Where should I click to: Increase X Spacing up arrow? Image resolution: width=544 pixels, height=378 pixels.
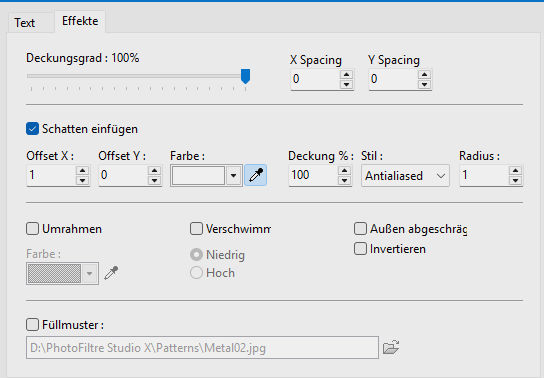(346, 74)
